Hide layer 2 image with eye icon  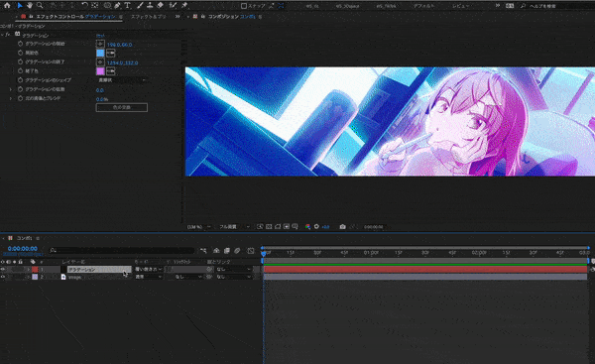point(3,277)
